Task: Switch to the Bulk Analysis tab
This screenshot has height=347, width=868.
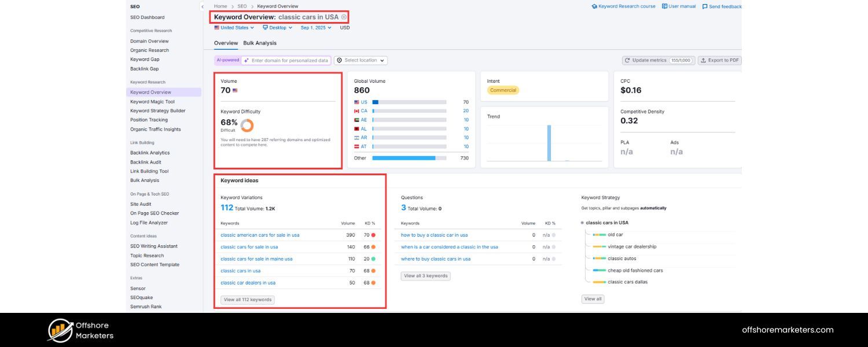Action: (x=260, y=42)
